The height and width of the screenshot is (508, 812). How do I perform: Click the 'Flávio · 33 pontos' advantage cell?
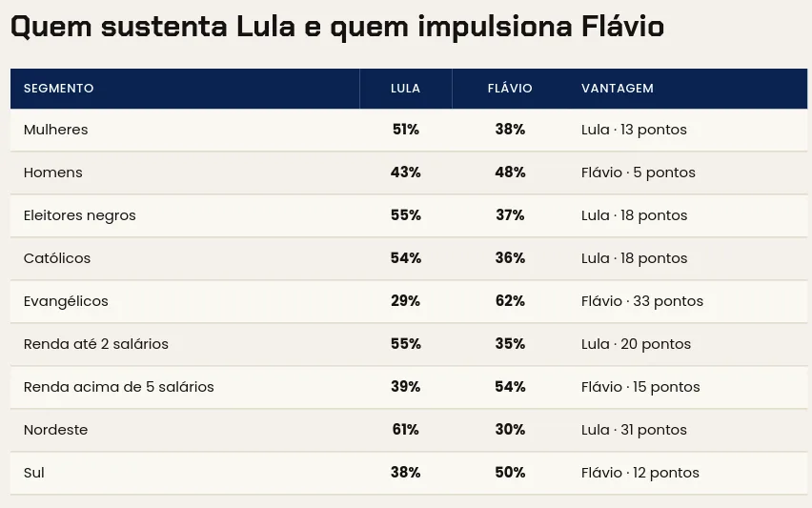point(642,301)
